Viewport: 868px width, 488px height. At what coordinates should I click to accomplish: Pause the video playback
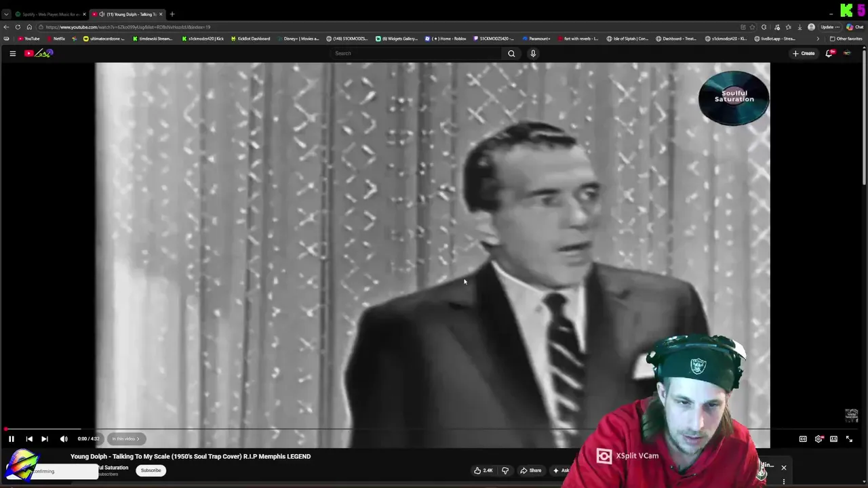coord(11,439)
